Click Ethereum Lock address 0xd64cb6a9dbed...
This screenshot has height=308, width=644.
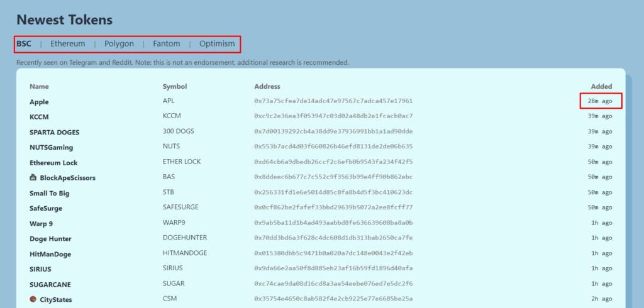pyautogui.click(x=333, y=162)
